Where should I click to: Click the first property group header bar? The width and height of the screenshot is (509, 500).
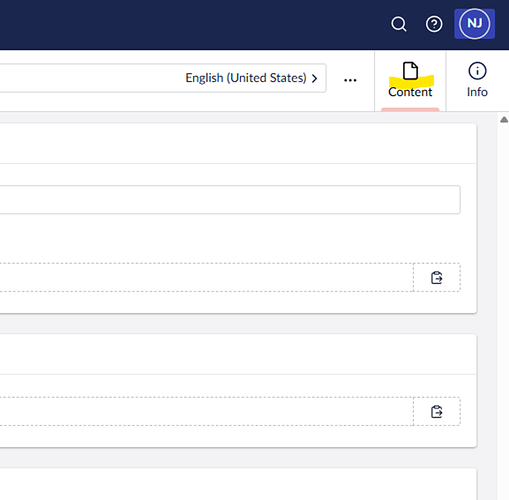tap(238, 144)
